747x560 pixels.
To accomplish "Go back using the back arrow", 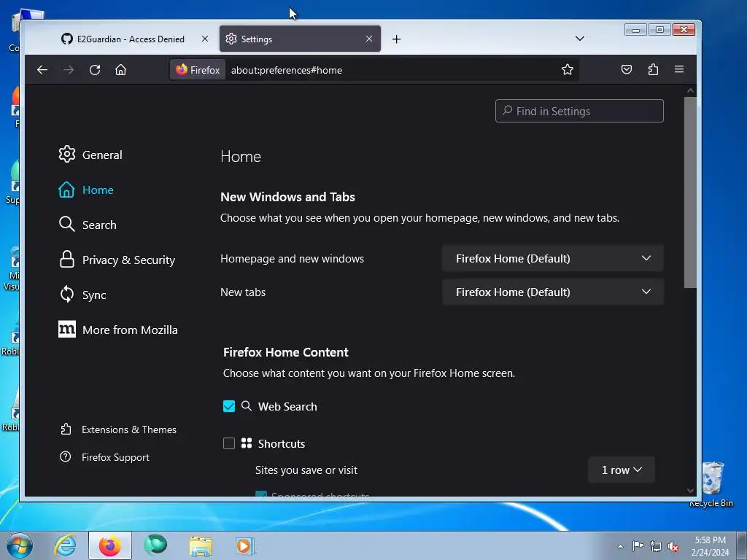I will 42,70.
